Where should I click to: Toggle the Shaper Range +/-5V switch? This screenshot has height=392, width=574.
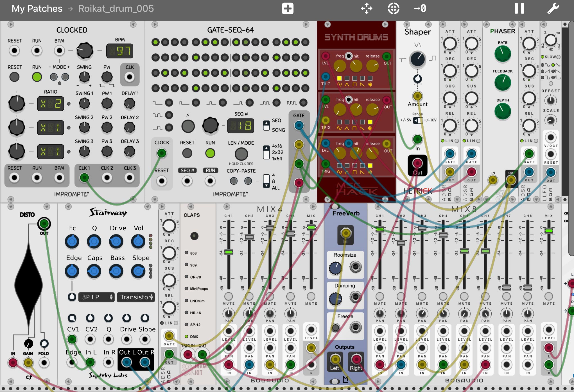[x=418, y=120]
